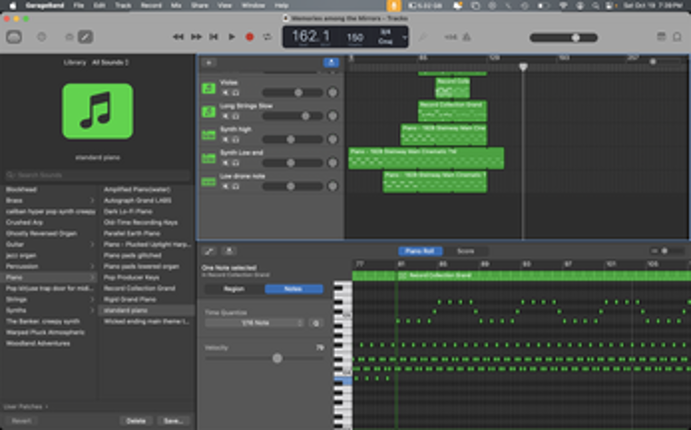Toggle the Count-in button
Screen dimensions: 691x430
coord(450,37)
